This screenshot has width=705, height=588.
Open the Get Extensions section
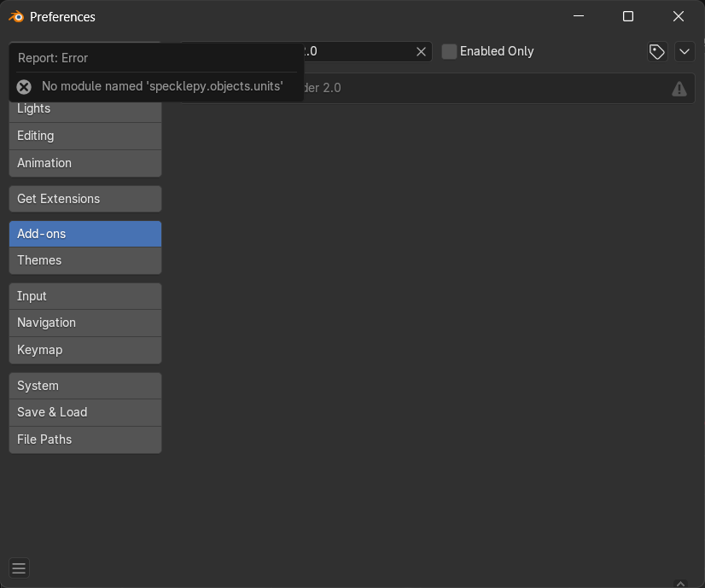[x=85, y=199]
